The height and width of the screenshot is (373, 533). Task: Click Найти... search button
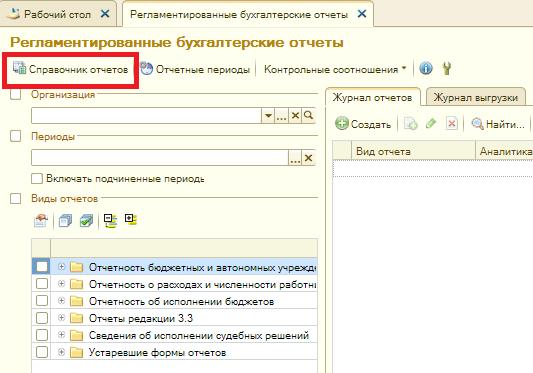498,124
